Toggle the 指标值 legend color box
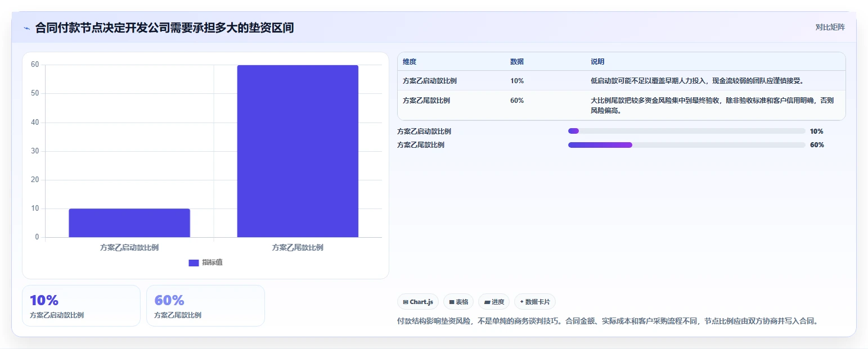The image size is (868, 349). pos(194,262)
